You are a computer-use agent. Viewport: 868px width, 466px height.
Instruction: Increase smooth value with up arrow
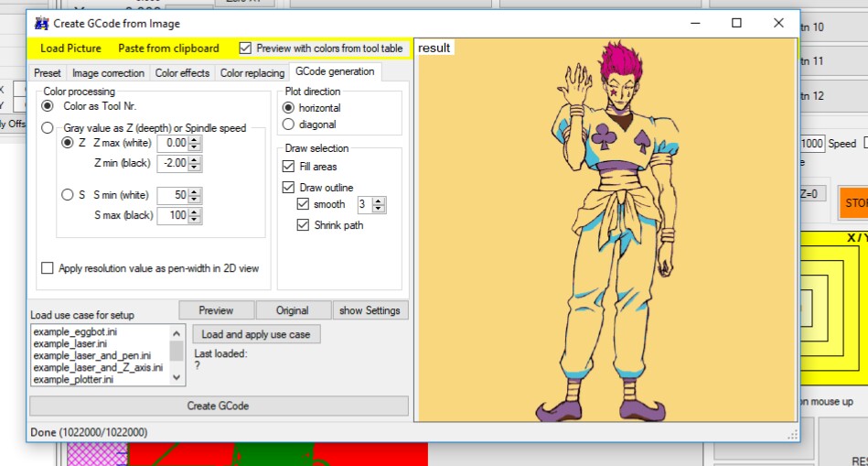coord(379,201)
